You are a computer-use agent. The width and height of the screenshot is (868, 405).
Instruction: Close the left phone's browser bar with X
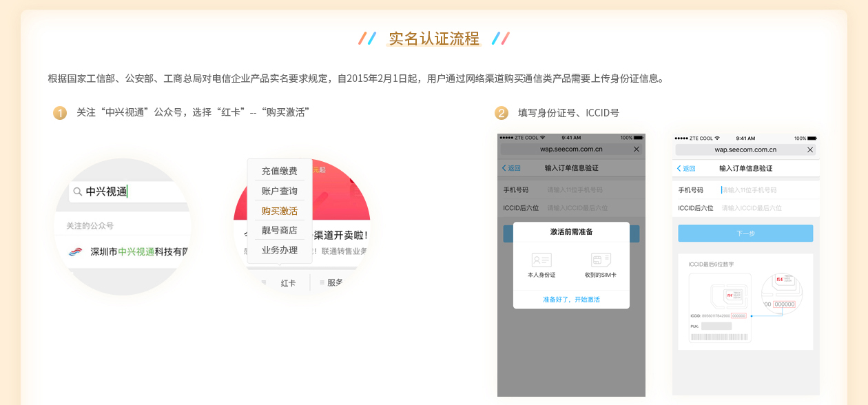(x=636, y=149)
